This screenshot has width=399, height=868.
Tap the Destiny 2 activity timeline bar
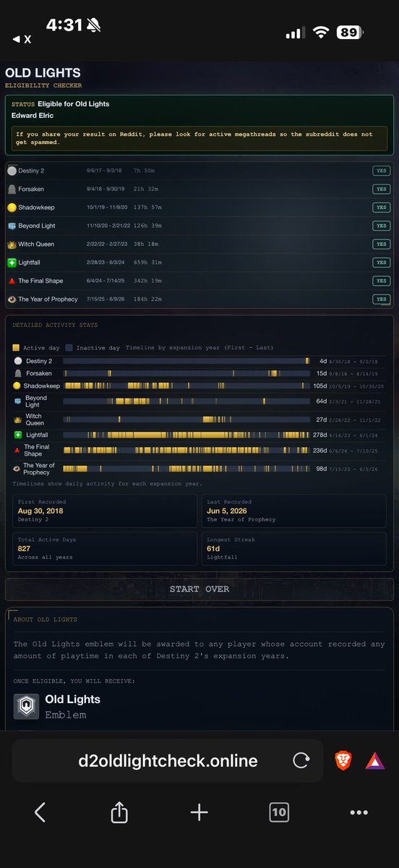[x=186, y=360]
